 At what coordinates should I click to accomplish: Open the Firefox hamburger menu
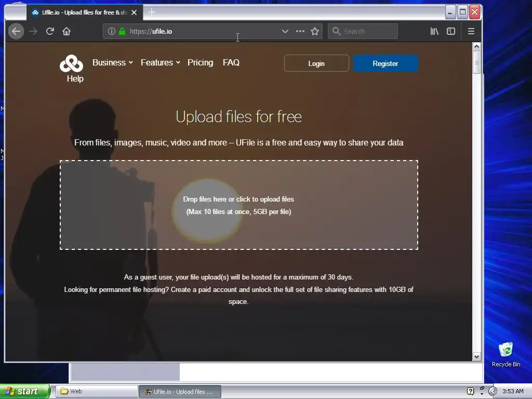(x=471, y=32)
